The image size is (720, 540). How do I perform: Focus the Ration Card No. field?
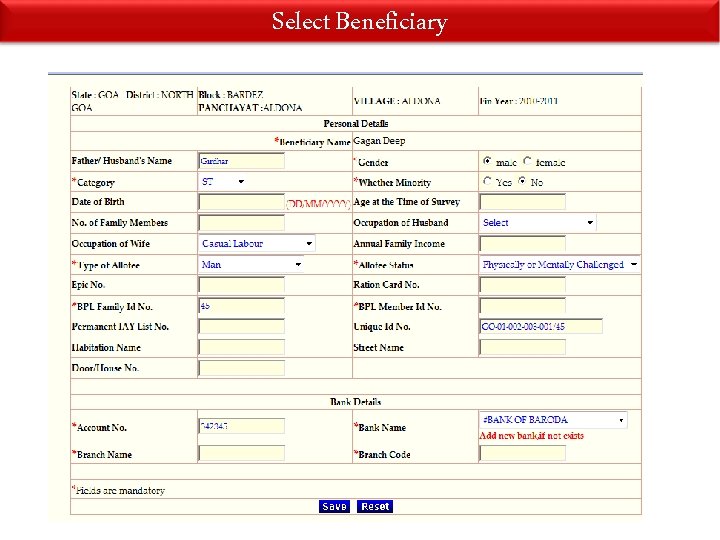pyautogui.click(x=523, y=285)
